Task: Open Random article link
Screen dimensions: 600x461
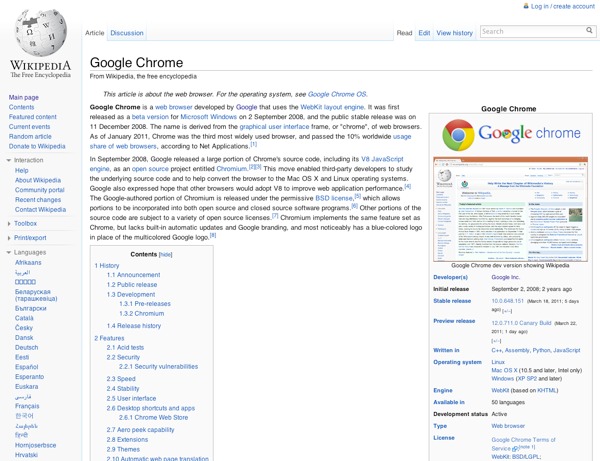Action: pyautogui.click(x=30, y=137)
